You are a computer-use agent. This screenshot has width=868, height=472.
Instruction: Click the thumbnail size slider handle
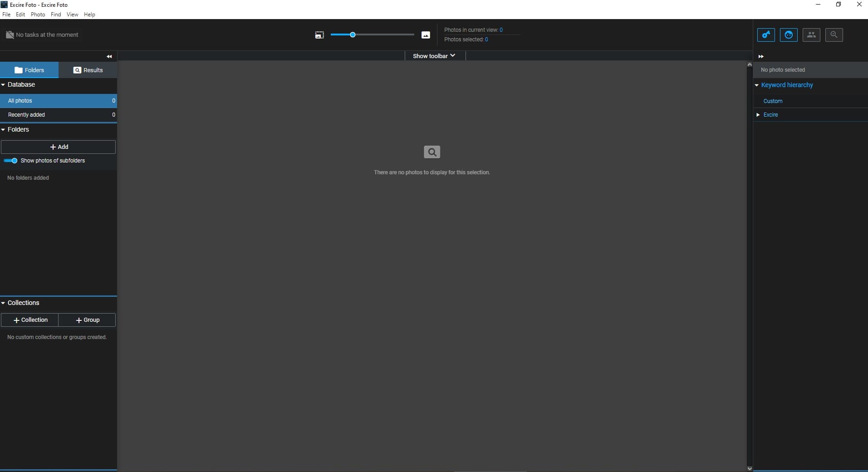353,35
